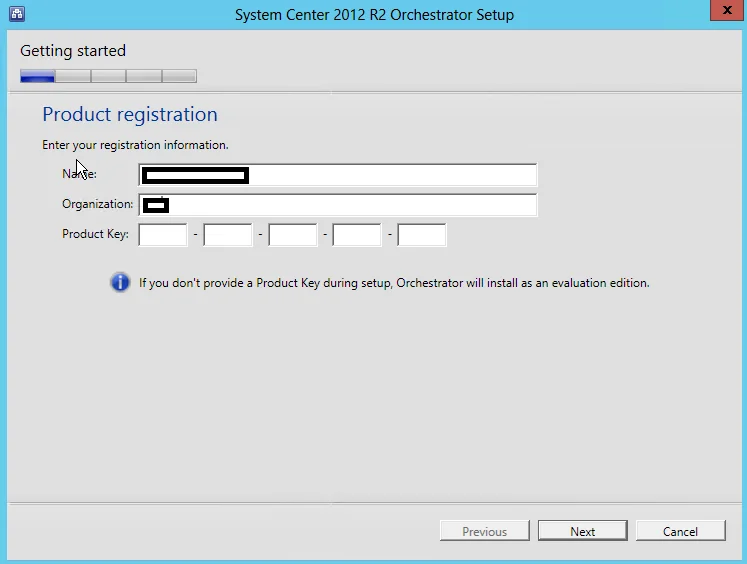Click into the Organization input field
747x564 pixels.
point(338,205)
